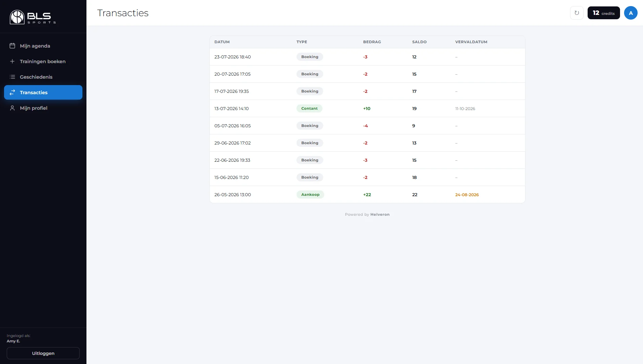643x364 pixels.
Task: Click the -4 amount
Action: click(365, 126)
